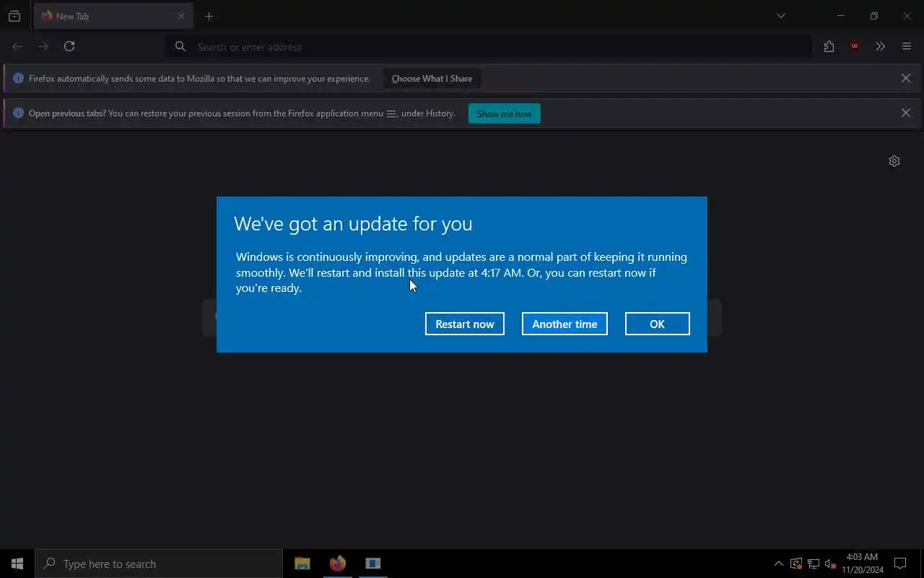The width and height of the screenshot is (924, 578).
Task: Click the Firefox taskbar icon
Action: click(x=338, y=564)
